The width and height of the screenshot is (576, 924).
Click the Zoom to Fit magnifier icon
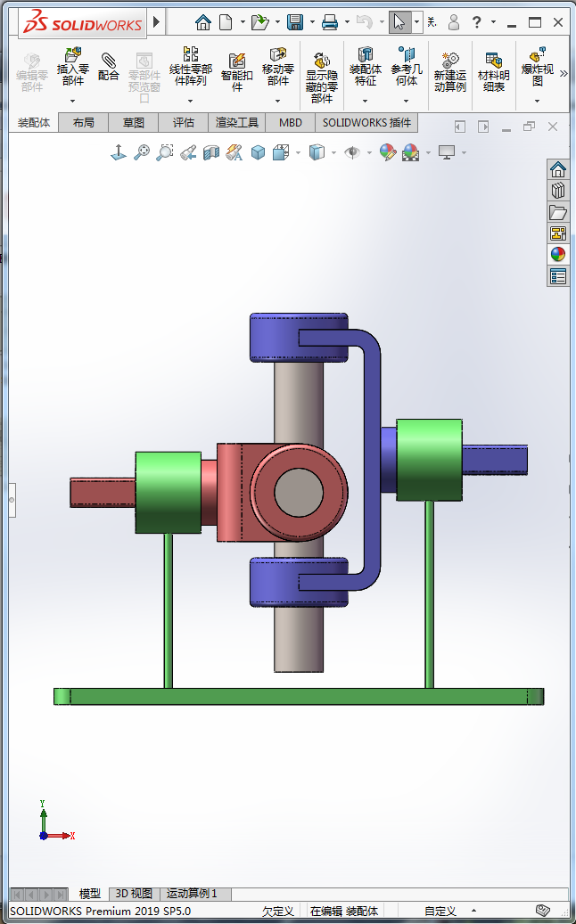pyautogui.click(x=142, y=152)
